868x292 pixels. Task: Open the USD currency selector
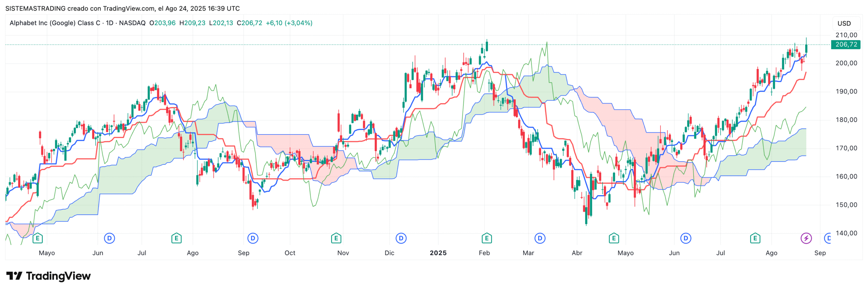844,23
